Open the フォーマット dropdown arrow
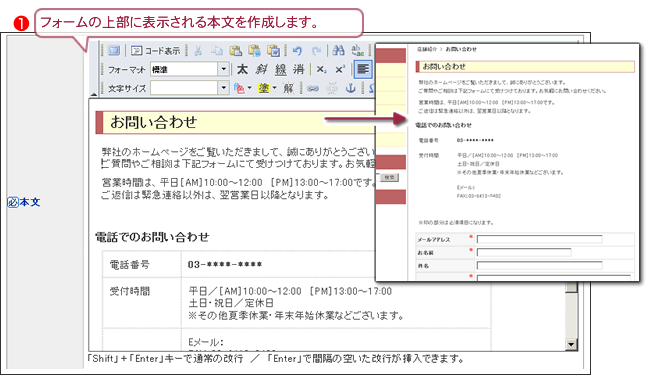650x392 pixels. 224,69
